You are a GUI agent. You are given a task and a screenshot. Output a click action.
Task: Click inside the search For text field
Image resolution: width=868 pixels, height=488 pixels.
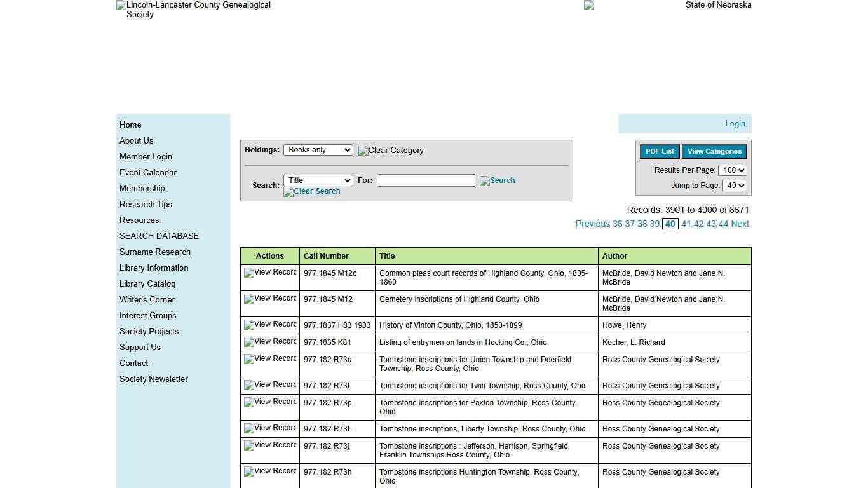pyautogui.click(x=426, y=180)
